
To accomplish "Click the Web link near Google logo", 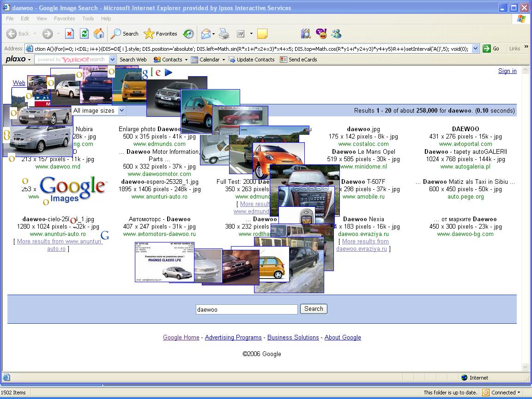I will pos(18,83).
